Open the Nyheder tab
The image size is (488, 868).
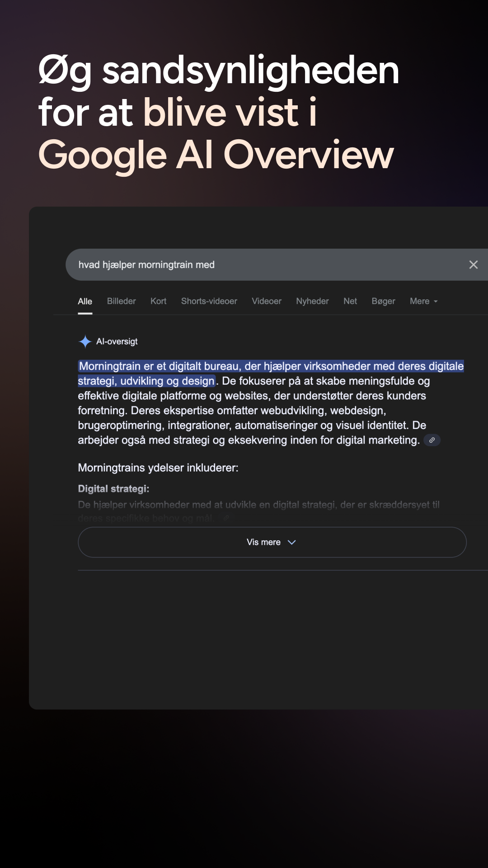[x=312, y=302]
